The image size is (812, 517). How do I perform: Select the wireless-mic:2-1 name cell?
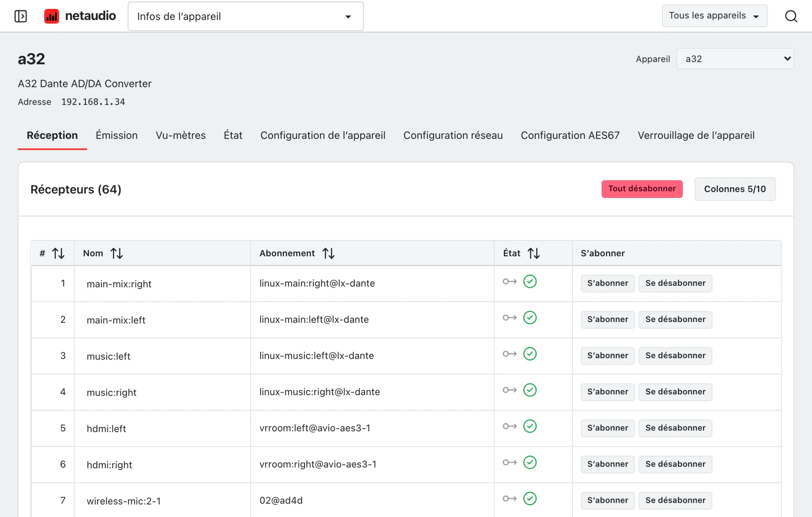(162, 500)
